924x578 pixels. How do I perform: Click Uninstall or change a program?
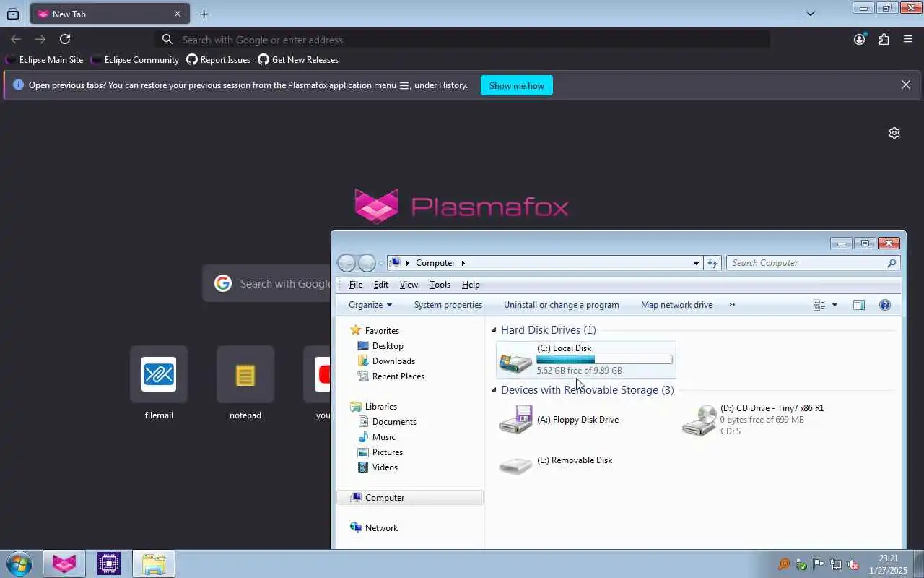(x=562, y=305)
